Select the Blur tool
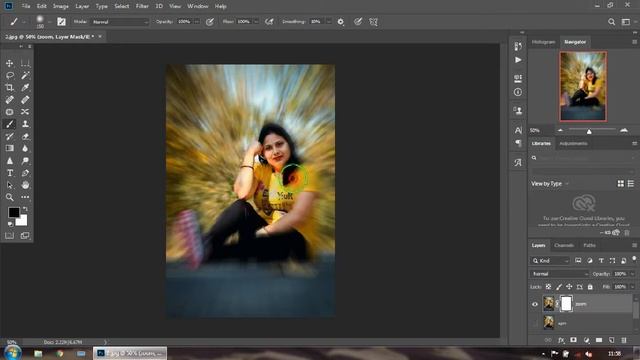This screenshot has height=360, width=640. pyautogui.click(x=25, y=149)
